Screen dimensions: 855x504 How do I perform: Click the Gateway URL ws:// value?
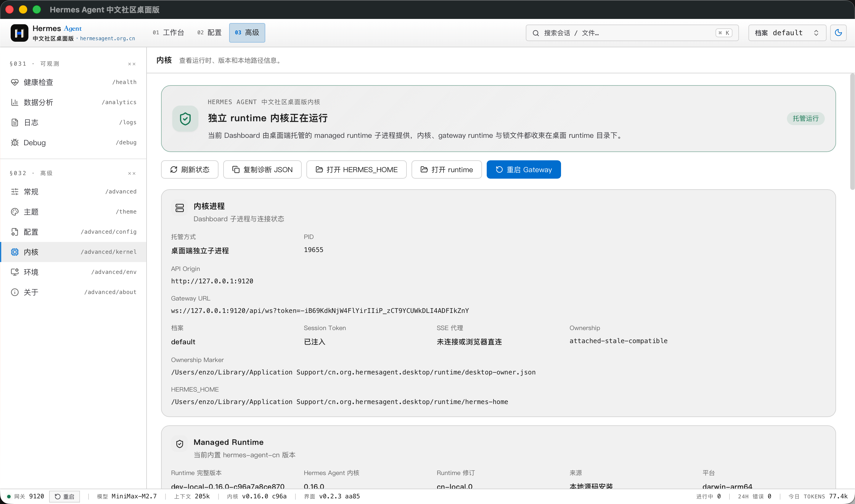coord(319,311)
